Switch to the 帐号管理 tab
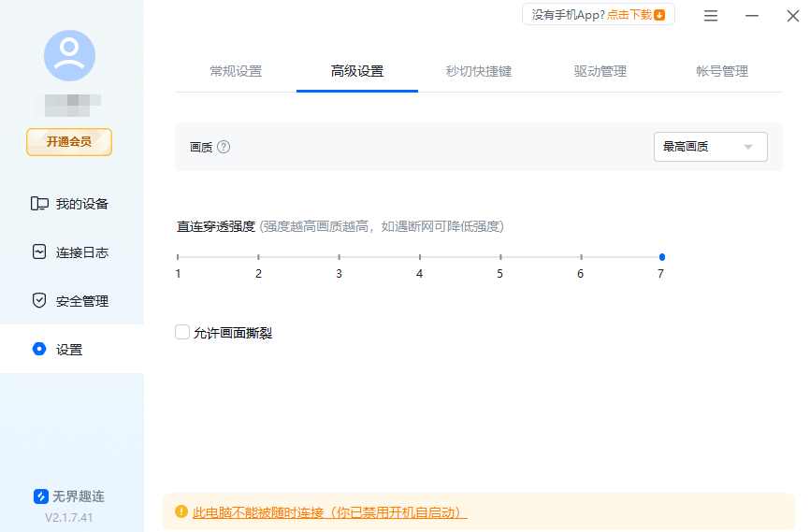The height and width of the screenshot is (532, 810). point(722,71)
